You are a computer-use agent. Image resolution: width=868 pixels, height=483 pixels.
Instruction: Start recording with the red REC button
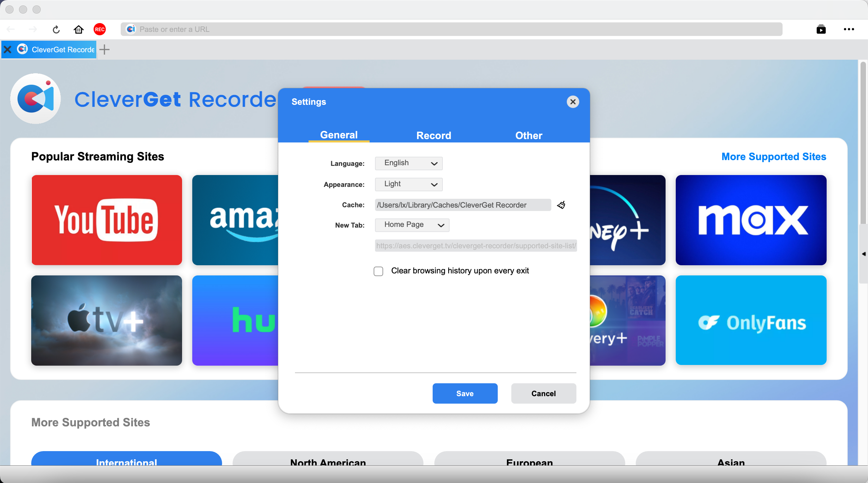(100, 30)
